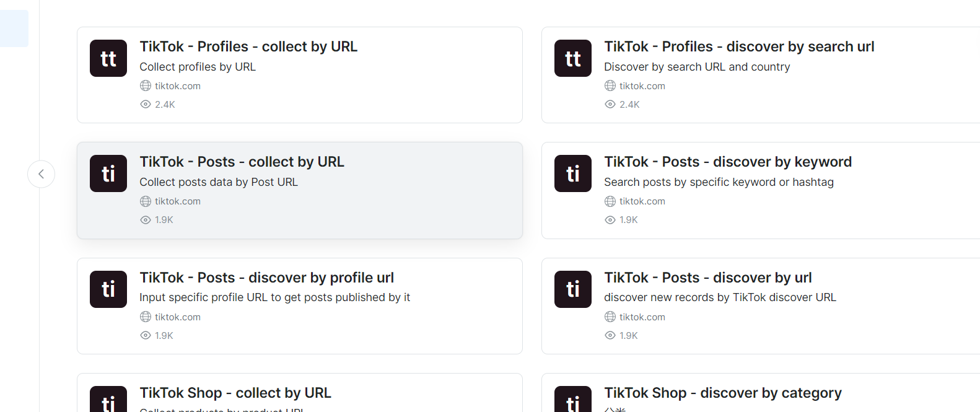Click eye views icon in Posts collect by URL card
980x412 pixels.
pos(146,220)
